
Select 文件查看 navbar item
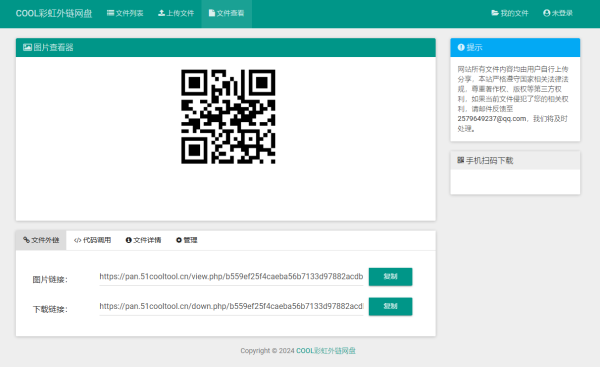pyautogui.click(x=227, y=13)
